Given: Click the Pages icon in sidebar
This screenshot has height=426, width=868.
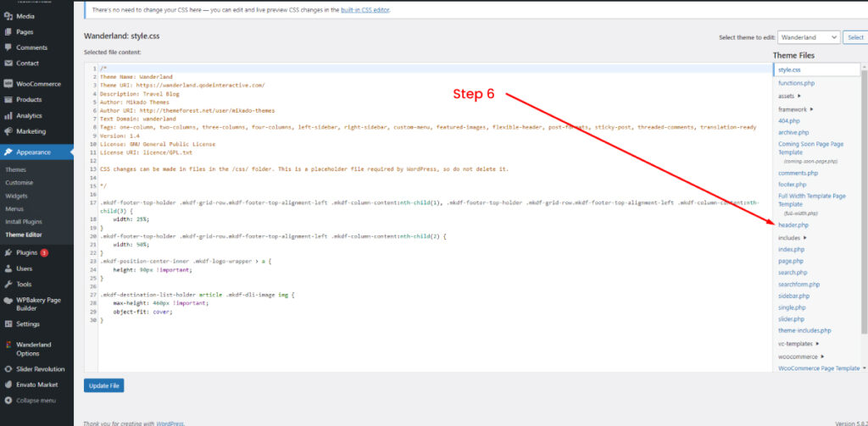Looking at the screenshot, I should [8, 31].
